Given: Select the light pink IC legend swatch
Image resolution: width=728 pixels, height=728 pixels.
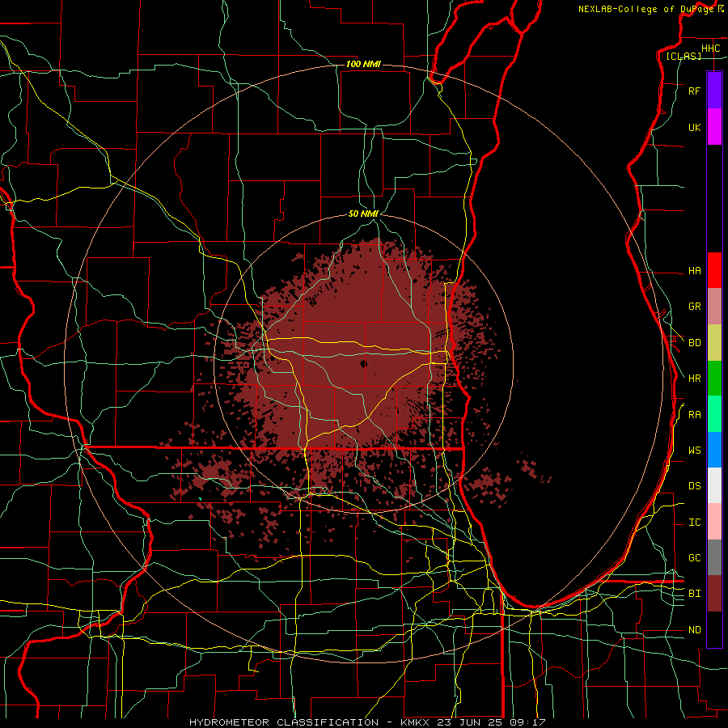Looking at the screenshot, I should tap(714, 522).
